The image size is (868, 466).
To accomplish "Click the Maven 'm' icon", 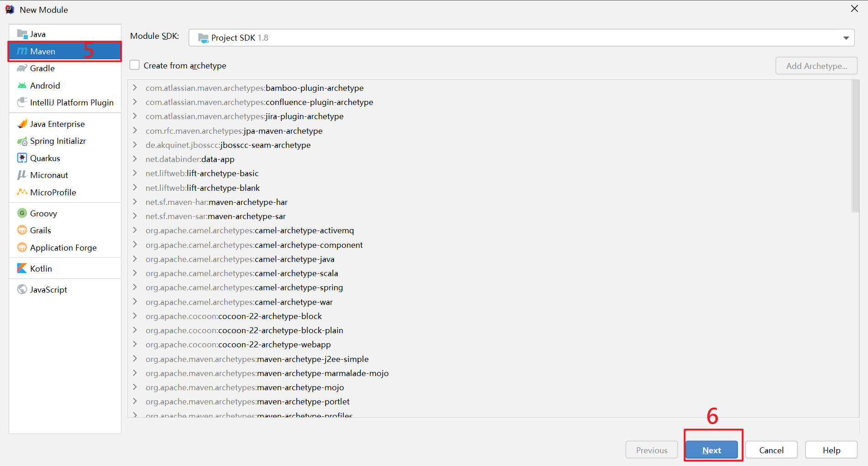I will [x=22, y=51].
